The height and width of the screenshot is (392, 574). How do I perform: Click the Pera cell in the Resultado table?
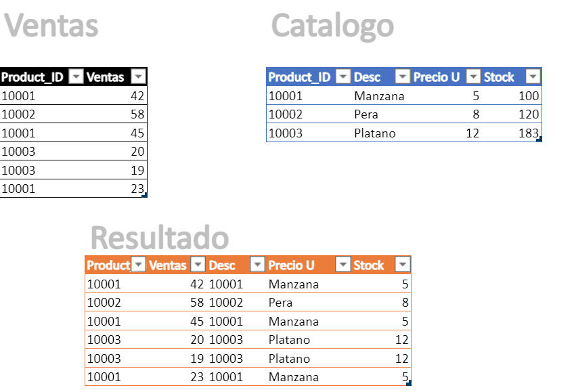[281, 303]
